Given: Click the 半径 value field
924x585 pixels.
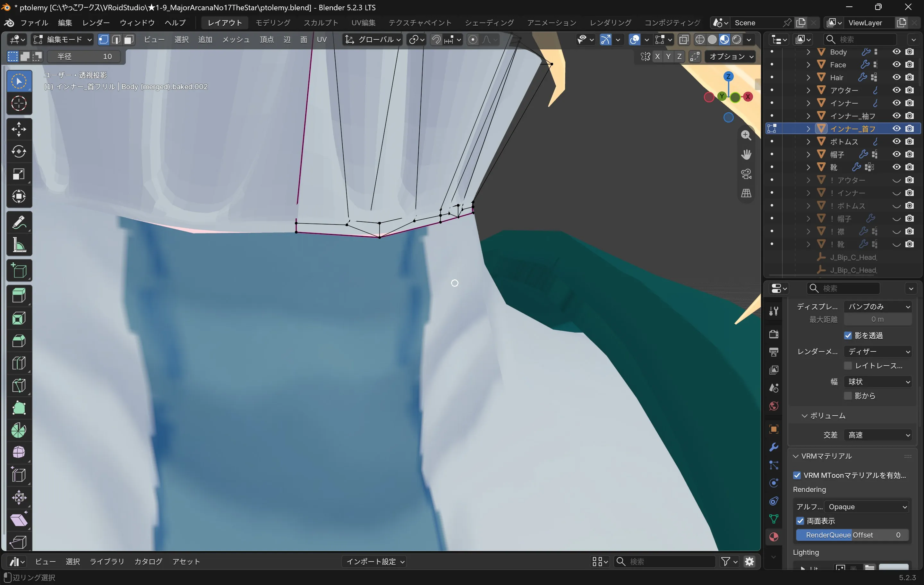Looking at the screenshot, I should click(x=84, y=56).
